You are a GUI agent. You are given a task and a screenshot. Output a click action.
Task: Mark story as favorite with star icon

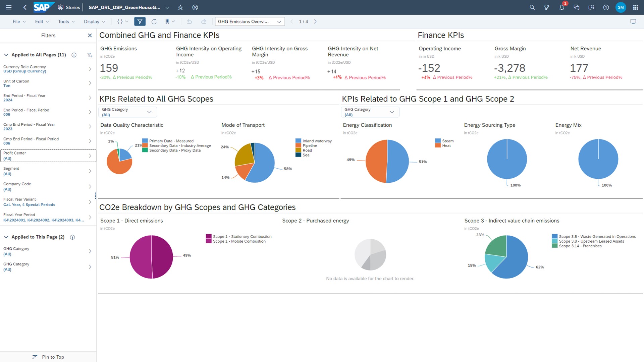click(x=180, y=7)
